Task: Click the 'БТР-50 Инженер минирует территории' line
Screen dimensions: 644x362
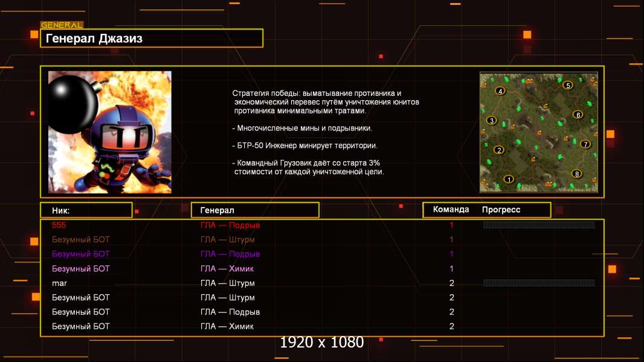Action: click(x=304, y=145)
